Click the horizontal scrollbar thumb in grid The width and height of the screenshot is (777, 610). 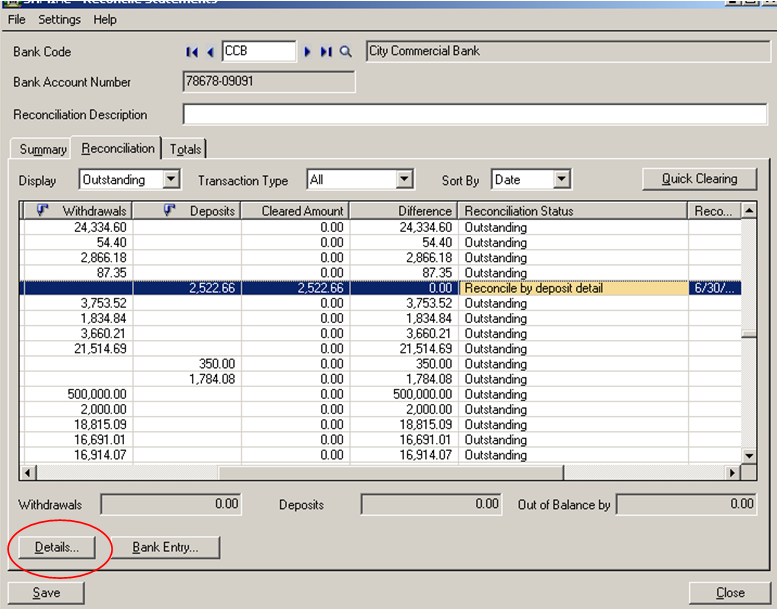tap(390, 473)
